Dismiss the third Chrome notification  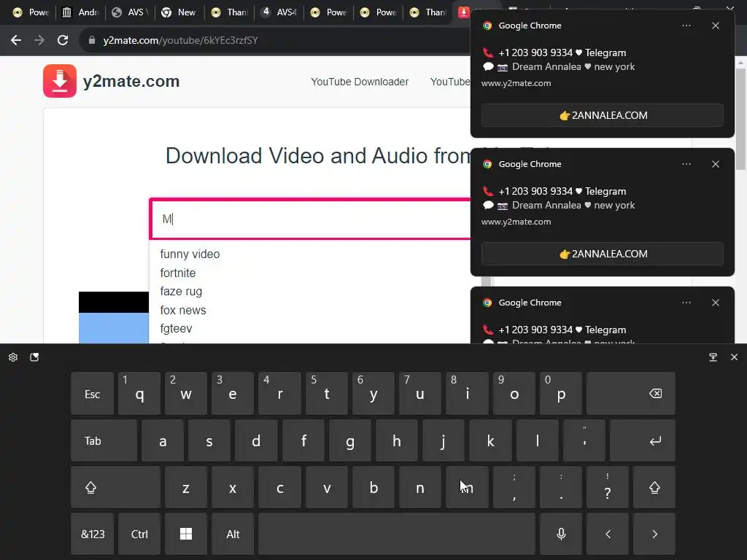(x=715, y=303)
